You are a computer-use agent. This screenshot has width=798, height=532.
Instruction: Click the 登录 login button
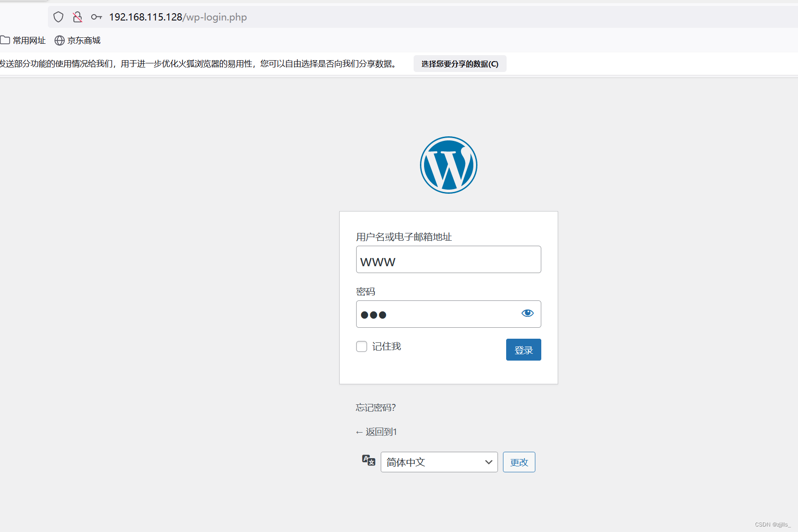coord(523,350)
